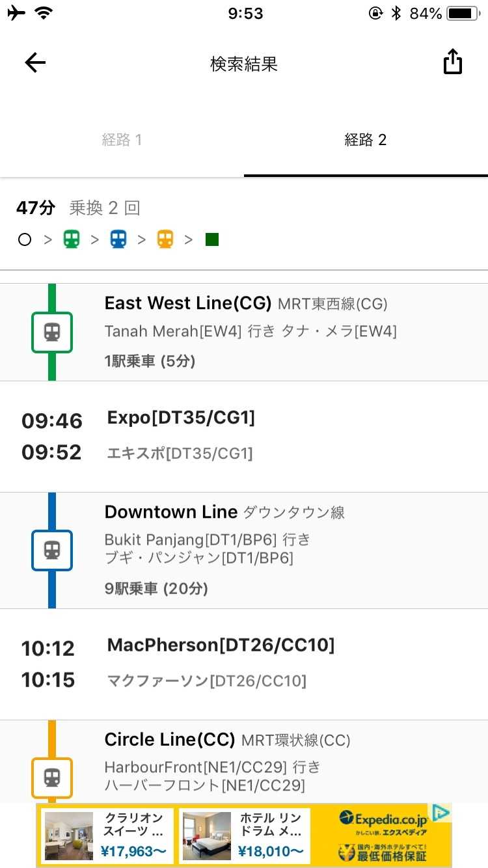Expand the Circle Line(CC) segment
The height and width of the screenshot is (868, 488).
pos(260,761)
